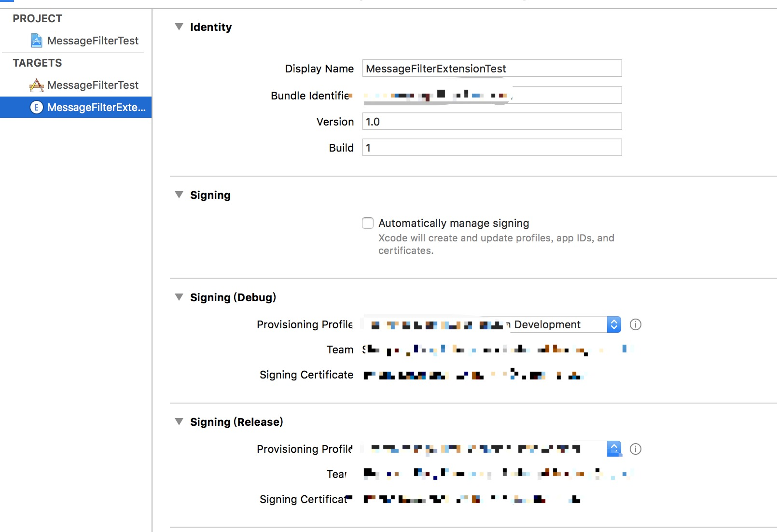Select the MessageFilterExte... extension target
Screen dimensions: 777x532
[76, 107]
